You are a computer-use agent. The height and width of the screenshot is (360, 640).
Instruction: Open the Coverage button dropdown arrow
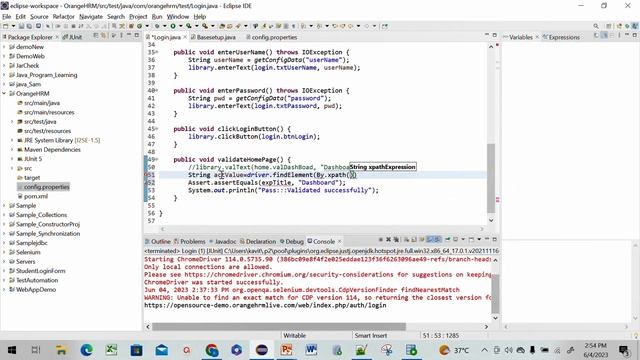coord(196,26)
